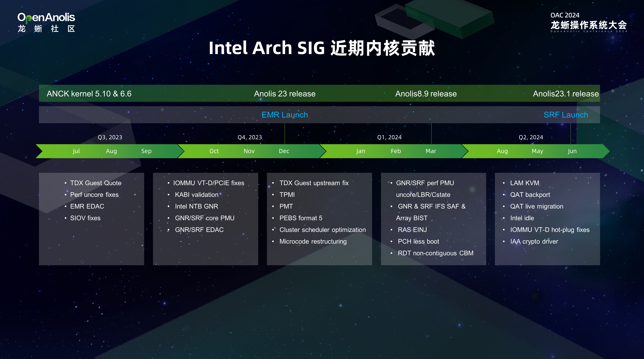
Task: Click 'Aug' in the Q2 2024 arrow
Action: click(x=502, y=151)
